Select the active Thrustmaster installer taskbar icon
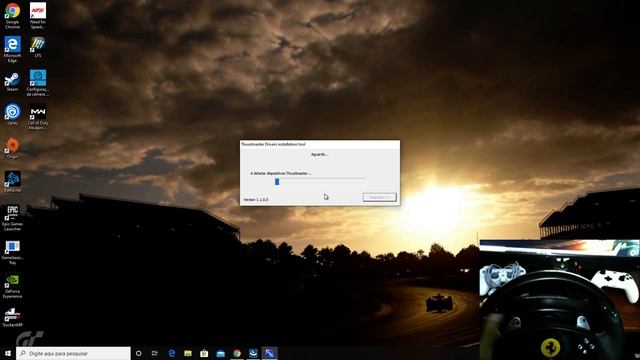 click(269, 353)
